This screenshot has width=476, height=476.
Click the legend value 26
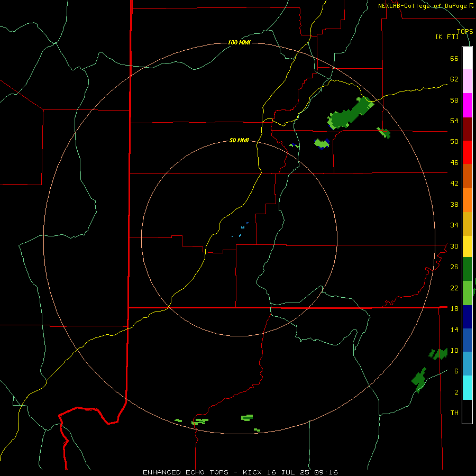[454, 267]
